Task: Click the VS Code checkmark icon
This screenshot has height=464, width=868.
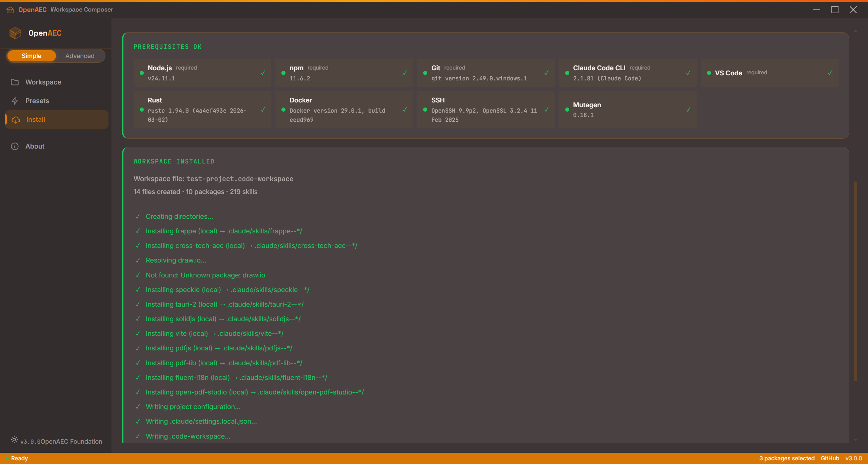Action: point(830,73)
